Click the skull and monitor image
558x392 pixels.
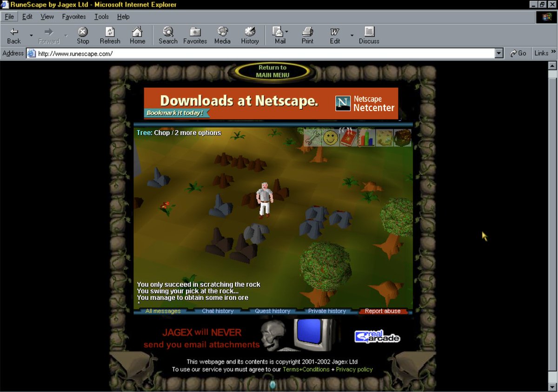pyautogui.click(x=297, y=335)
